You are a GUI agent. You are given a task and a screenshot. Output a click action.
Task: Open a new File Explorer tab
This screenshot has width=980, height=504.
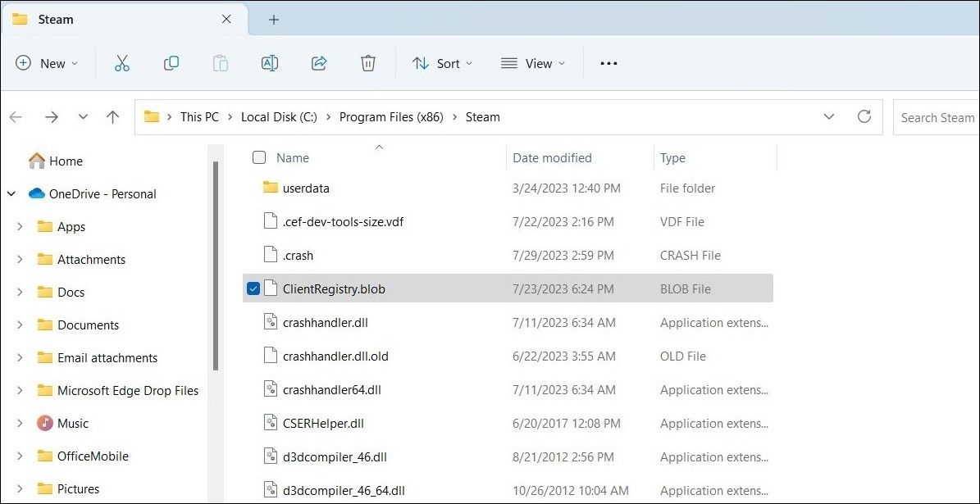tap(273, 19)
